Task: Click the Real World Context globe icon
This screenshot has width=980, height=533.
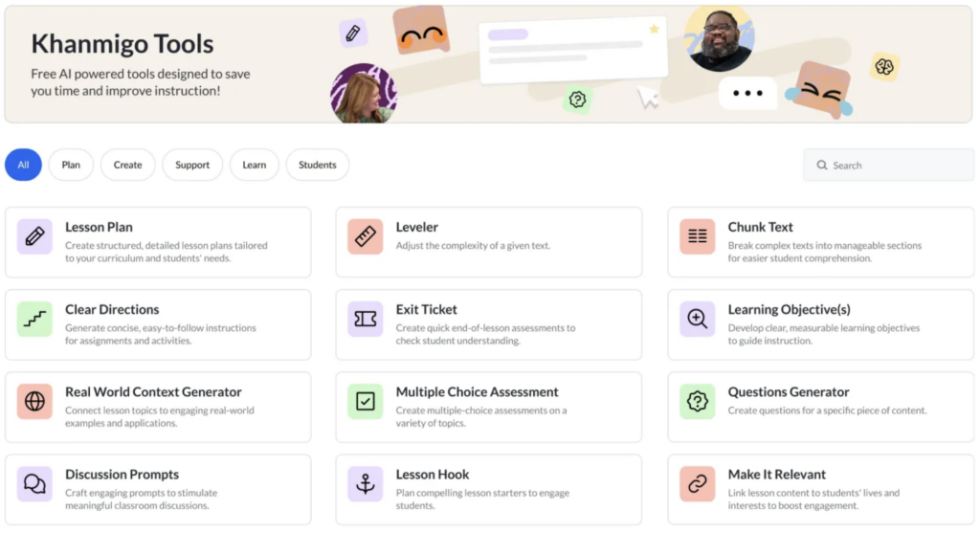Action: 35,402
